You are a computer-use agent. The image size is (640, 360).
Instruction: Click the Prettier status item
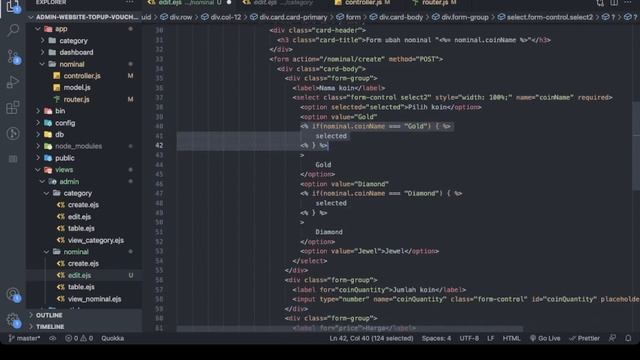point(584,338)
